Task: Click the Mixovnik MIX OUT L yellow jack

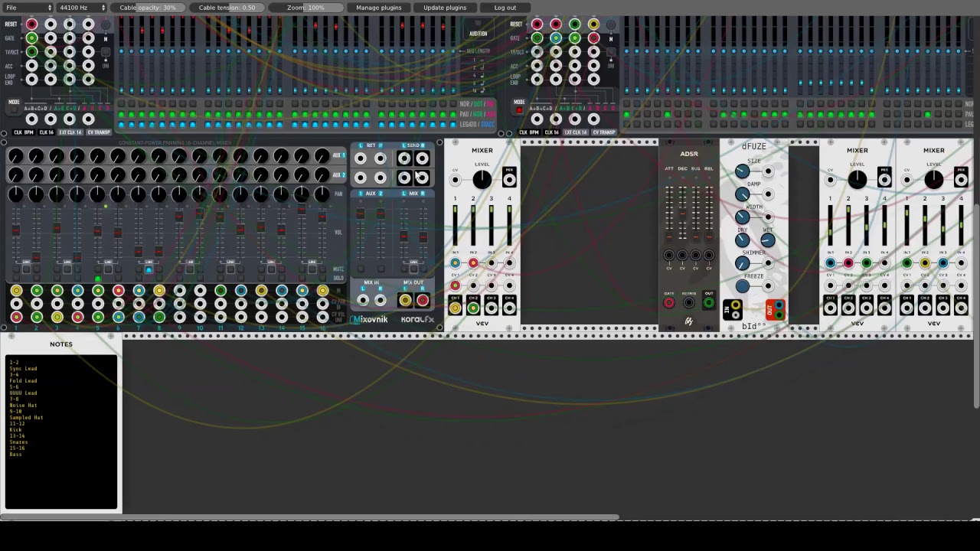Action: [x=404, y=301]
